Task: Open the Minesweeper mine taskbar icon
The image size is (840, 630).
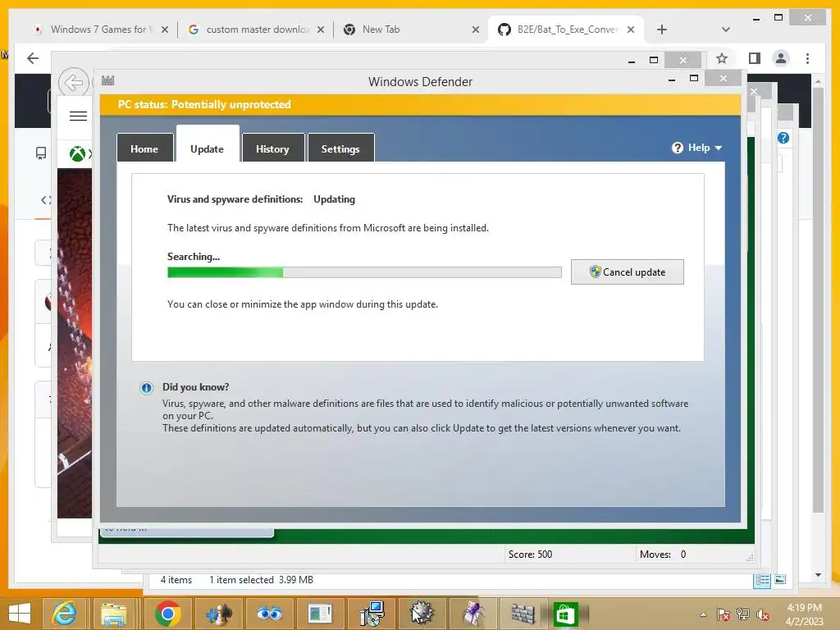Action: (x=422, y=614)
